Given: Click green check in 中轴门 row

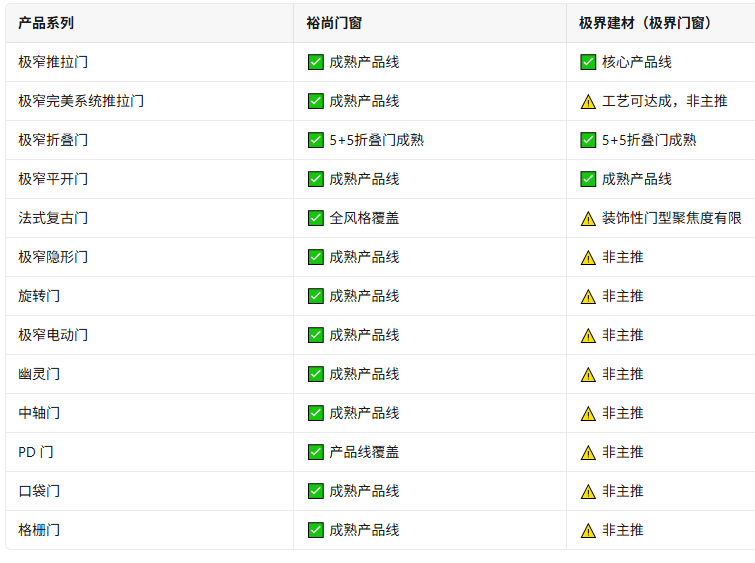Looking at the screenshot, I should click(315, 413).
